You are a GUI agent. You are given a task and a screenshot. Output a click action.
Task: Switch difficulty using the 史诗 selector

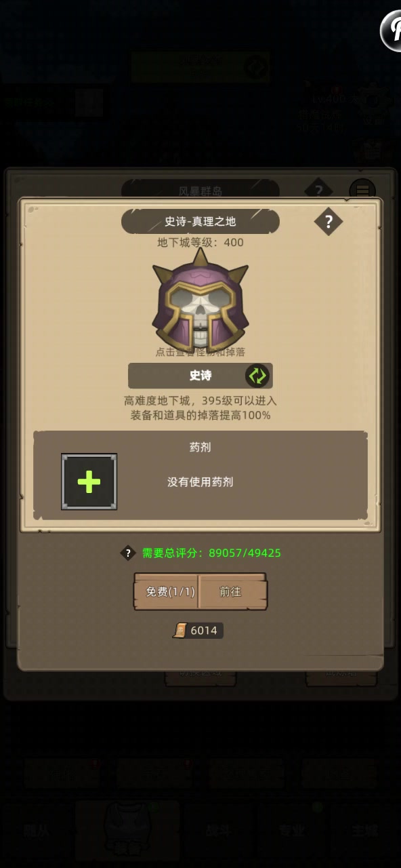(x=200, y=376)
